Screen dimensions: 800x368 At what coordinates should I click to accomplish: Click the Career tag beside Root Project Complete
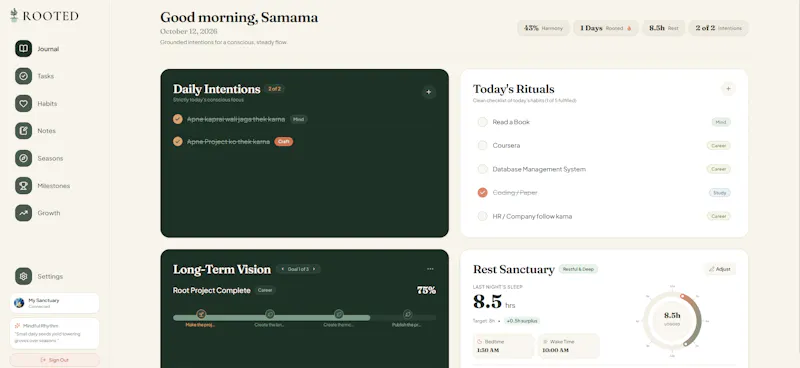pos(265,290)
